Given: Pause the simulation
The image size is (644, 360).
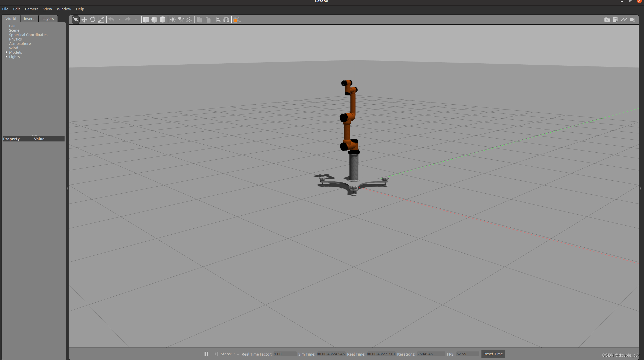Looking at the screenshot, I should click(x=206, y=354).
